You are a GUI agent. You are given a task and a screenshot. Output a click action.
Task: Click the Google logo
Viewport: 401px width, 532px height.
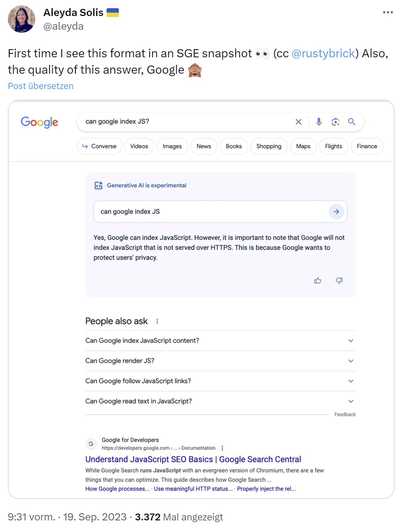point(39,122)
